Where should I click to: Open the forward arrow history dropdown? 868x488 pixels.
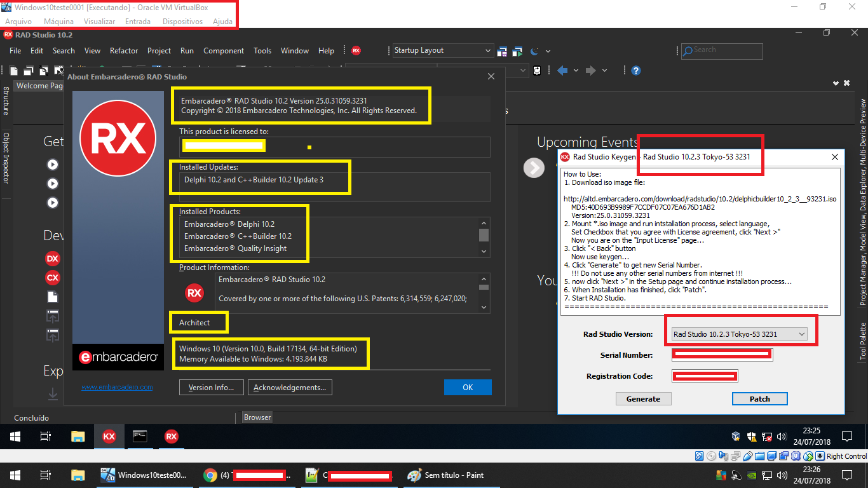pos(604,71)
